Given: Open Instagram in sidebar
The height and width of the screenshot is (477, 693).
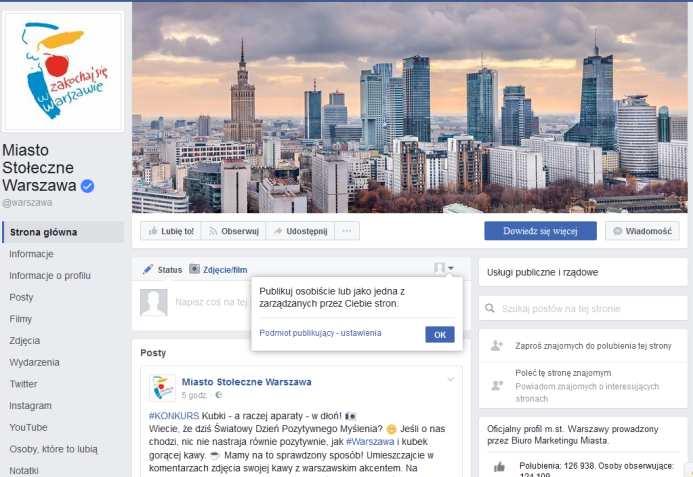Looking at the screenshot, I should [x=30, y=405].
